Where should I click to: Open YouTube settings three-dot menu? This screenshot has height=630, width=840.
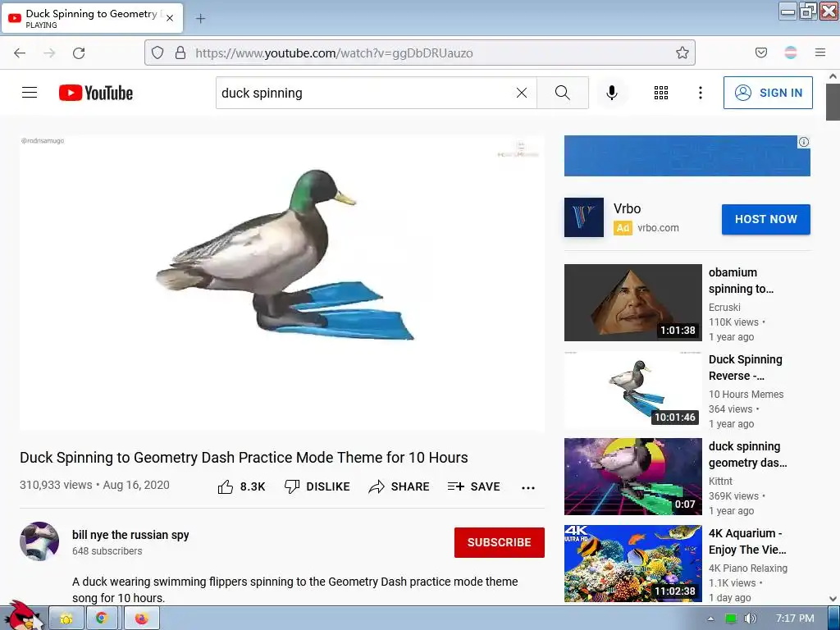[701, 93]
